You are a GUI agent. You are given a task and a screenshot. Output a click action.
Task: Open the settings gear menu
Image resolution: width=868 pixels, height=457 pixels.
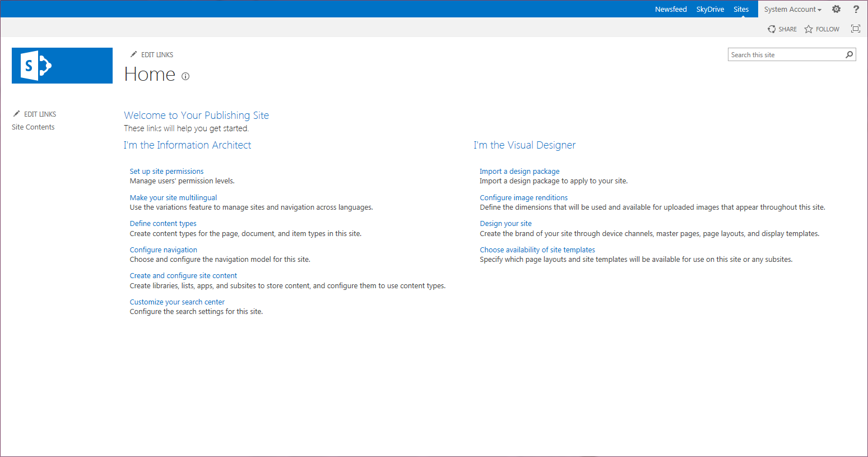click(836, 9)
